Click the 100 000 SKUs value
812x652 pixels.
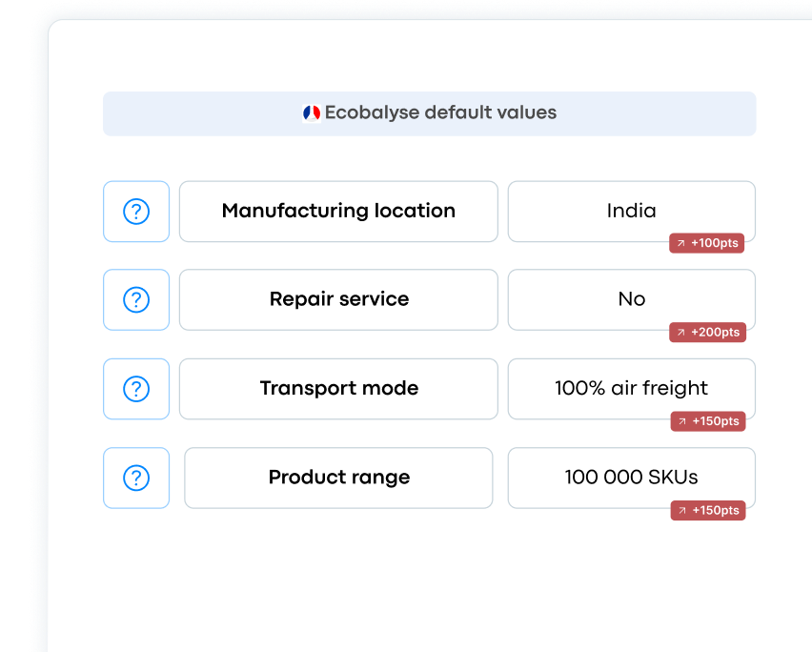(631, 478)
